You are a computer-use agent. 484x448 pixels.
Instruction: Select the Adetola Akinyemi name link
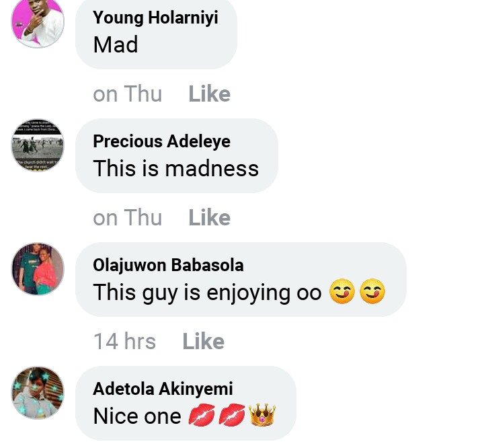[161, 389]
